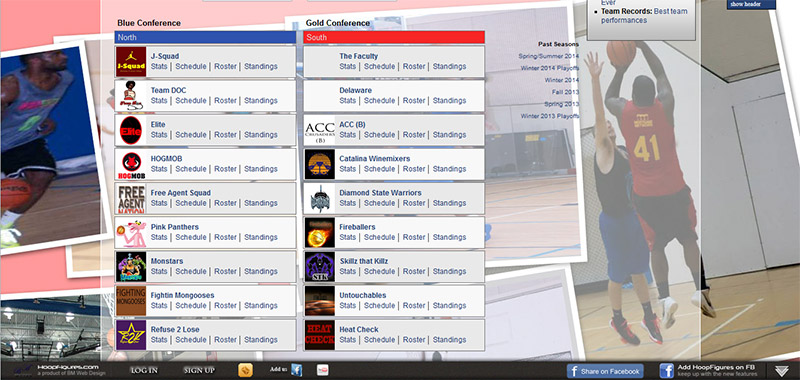Open the Fighting Mongooses logo
This screenshot has height=380, width=800.
(x=131, y=301)
